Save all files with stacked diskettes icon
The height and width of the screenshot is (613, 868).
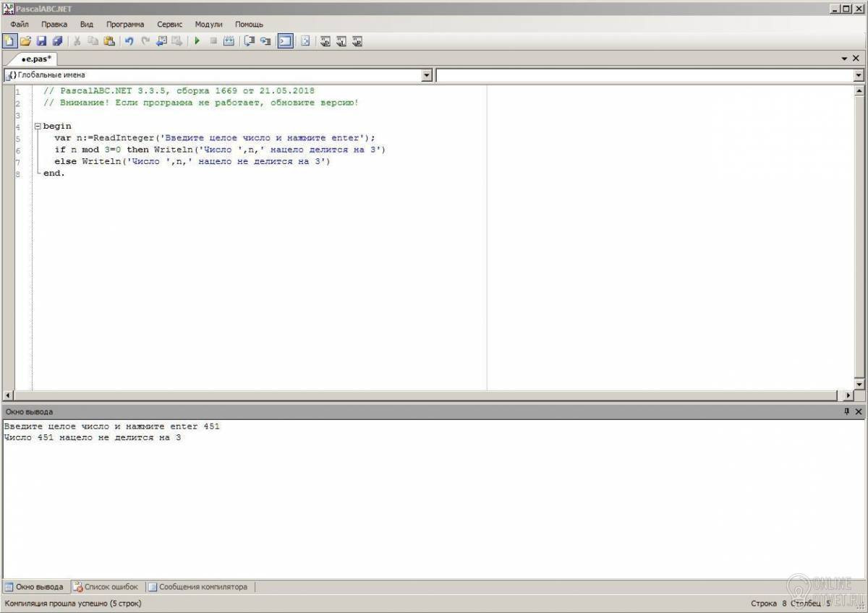tap(57, 41)
